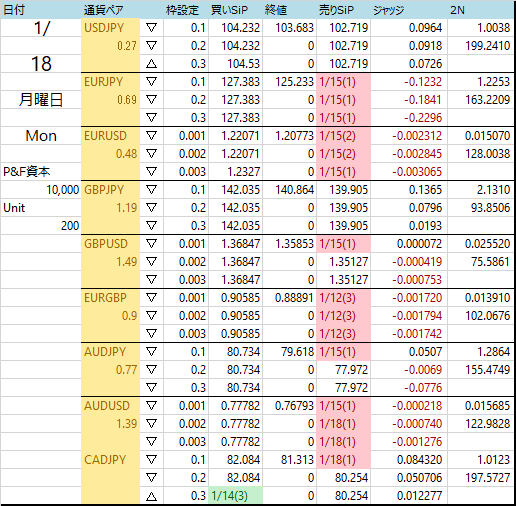Click the triangle in the row with judge -0.0776

(151, 388)
